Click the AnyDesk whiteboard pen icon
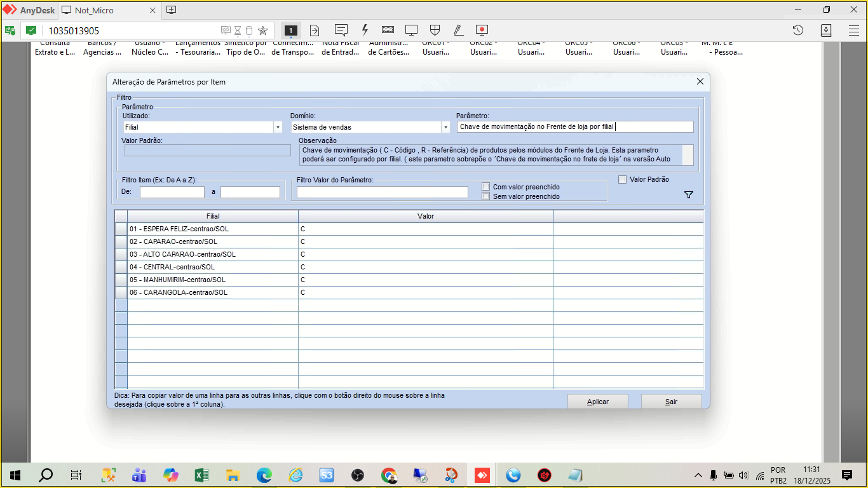Screen dimensions: 868x488 458,30
